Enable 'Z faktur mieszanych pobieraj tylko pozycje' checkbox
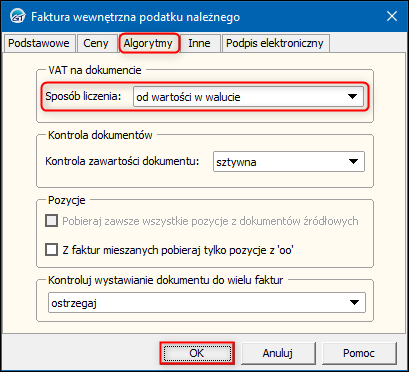The image size is (409, 372). (51, 249)
